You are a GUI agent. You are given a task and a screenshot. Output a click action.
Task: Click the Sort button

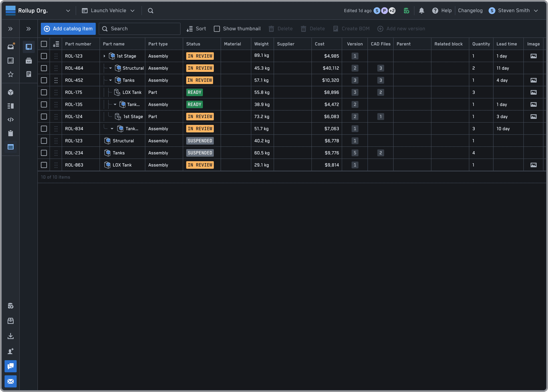tap(196, 29)
